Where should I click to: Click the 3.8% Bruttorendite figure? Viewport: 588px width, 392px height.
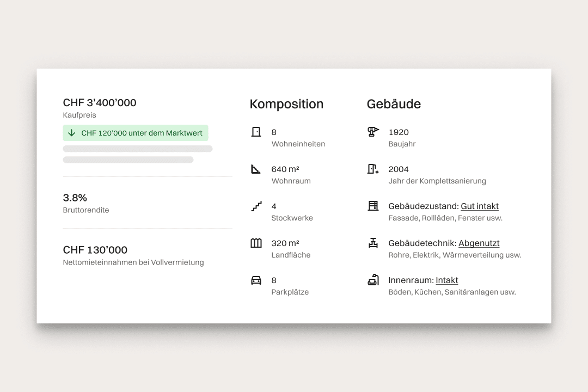pyautogui.click(x=75, y=198)
